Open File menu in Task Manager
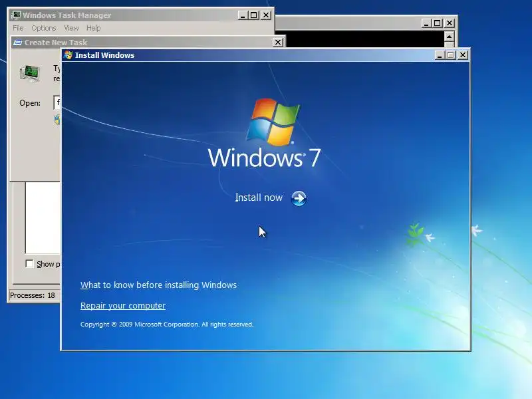Screen dimensions: 532x399 point(18,28)
